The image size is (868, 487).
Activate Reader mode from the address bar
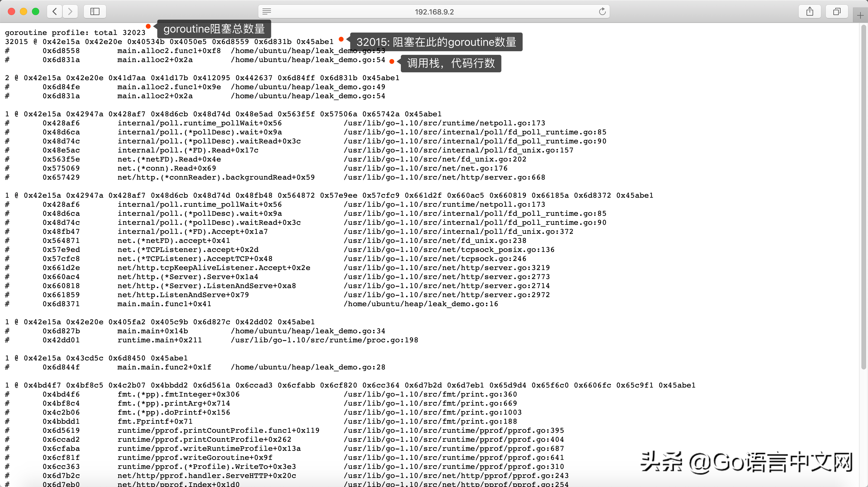(x=266, y=11)
